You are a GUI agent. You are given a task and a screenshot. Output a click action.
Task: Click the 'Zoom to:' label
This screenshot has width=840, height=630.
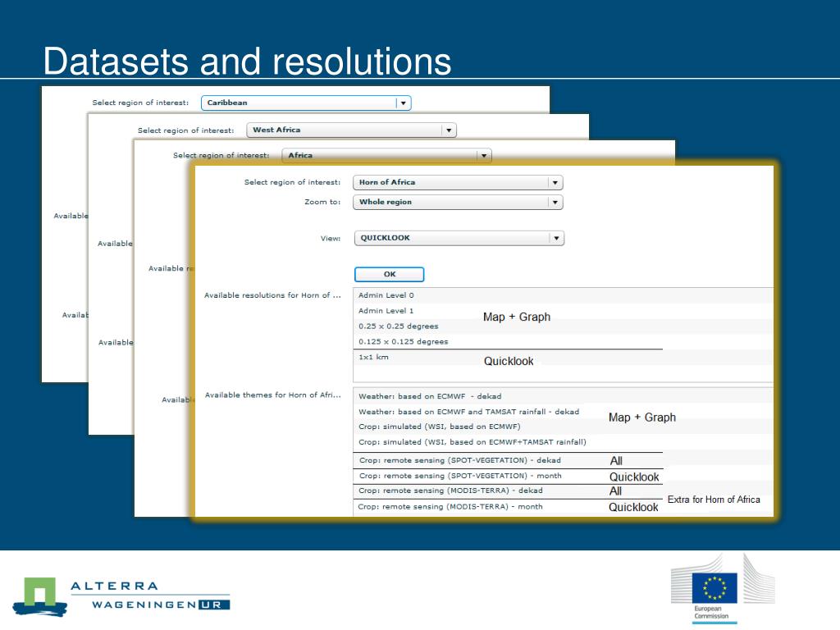pos(322,202)
